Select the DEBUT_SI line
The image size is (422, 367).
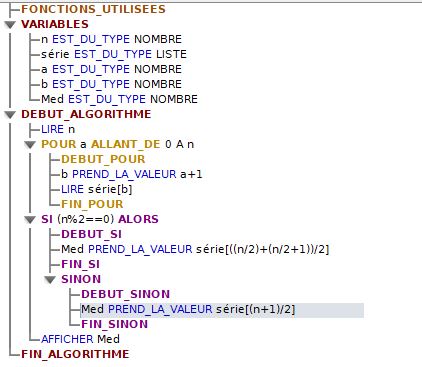pos(92,234)
